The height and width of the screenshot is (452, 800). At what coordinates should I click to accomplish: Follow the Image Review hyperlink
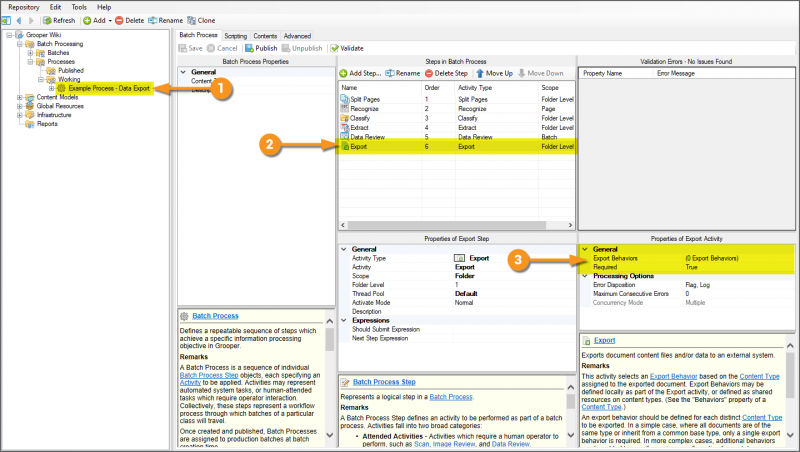455,444
